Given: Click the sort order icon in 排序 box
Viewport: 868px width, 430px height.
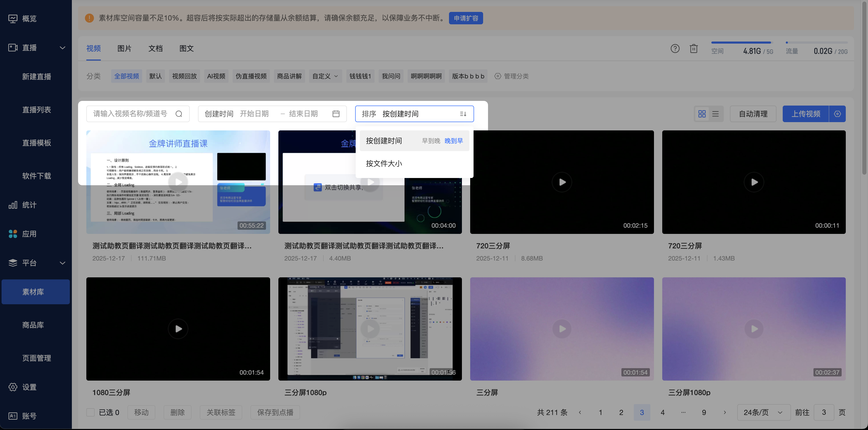Looking at the screenshot, I should click(x=463, y=114).
